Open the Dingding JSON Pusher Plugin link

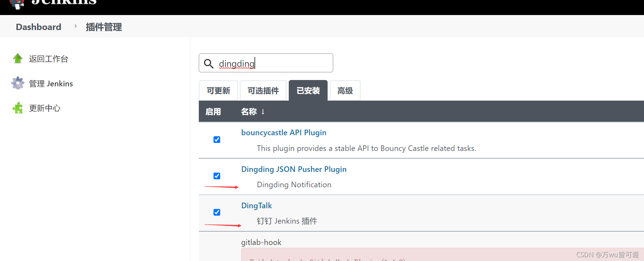pos(294,169)
